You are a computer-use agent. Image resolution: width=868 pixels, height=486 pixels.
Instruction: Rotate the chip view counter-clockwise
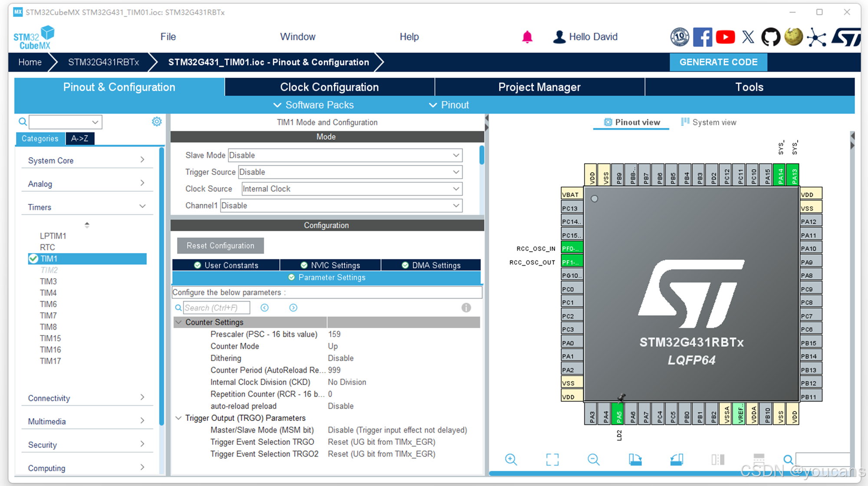[x=677, y=459]
